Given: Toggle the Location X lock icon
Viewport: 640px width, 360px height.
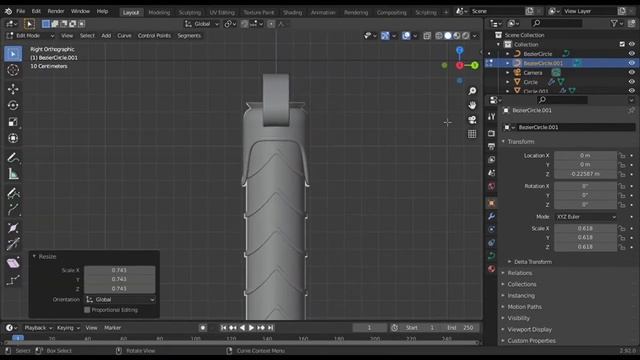Looking at the screenshot, I should (x=622, y=156).
